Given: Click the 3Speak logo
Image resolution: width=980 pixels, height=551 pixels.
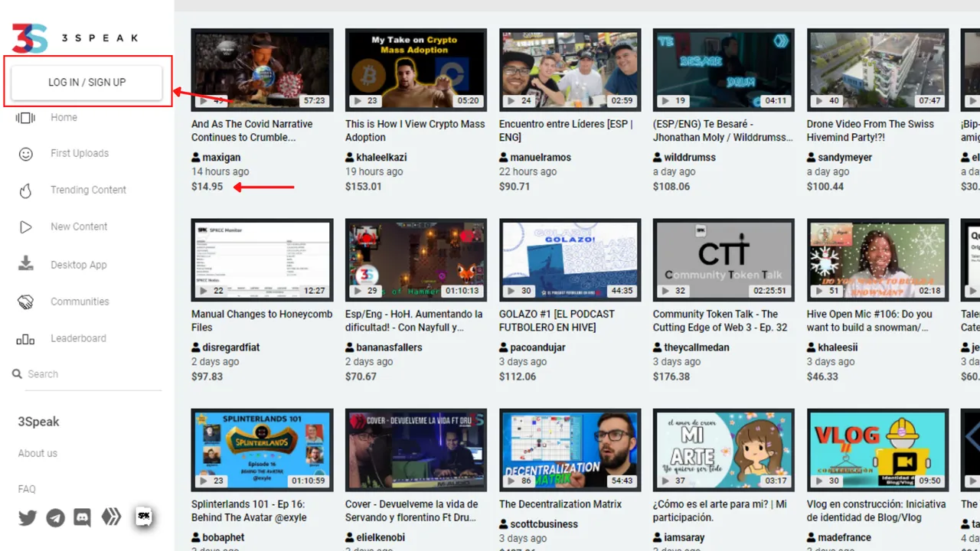Looking at the screenshot, I should pyautogui.click(x=75, y=37).
